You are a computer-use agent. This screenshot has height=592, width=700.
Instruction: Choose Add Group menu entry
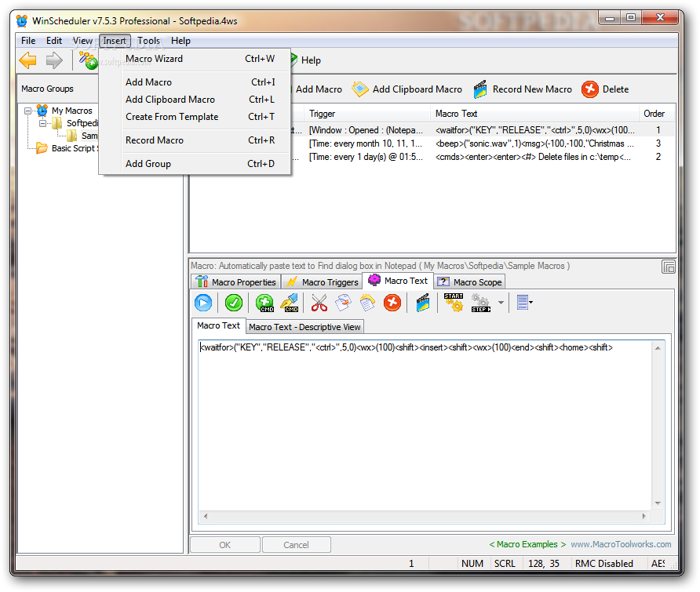195,164
